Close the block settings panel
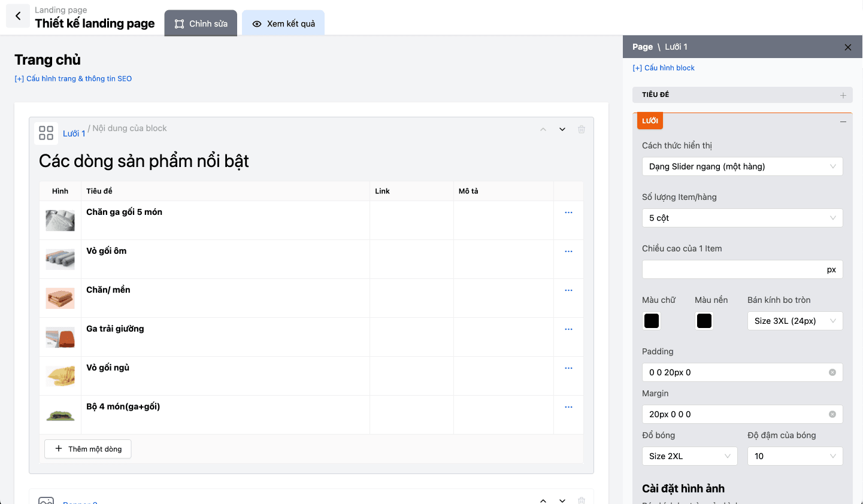The height and width of the screenshot is (504, 863). [x=847, y=47]
